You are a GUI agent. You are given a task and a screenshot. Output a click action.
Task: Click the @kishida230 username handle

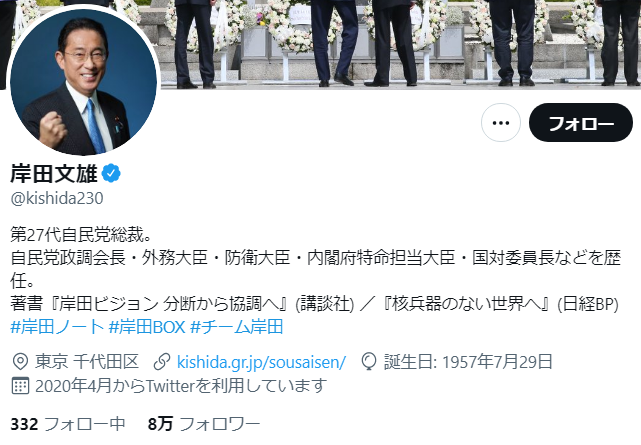[57, 198]
